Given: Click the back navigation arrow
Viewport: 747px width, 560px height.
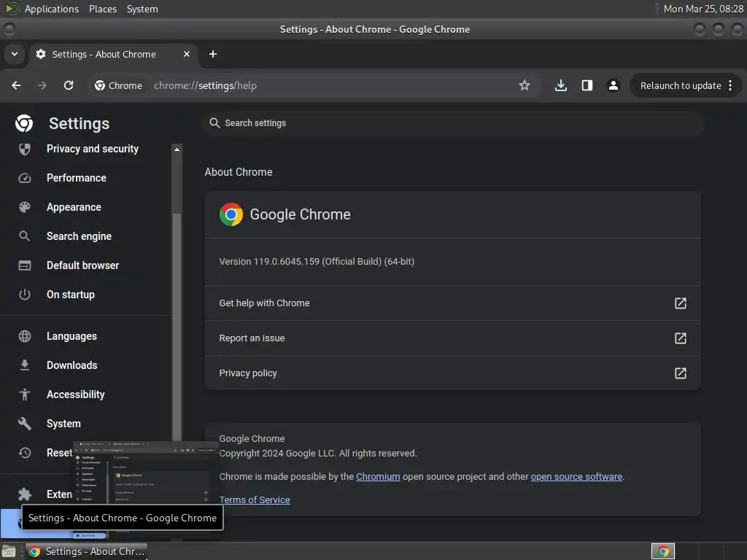Looking at the screenshot, I should pos(16,85).
